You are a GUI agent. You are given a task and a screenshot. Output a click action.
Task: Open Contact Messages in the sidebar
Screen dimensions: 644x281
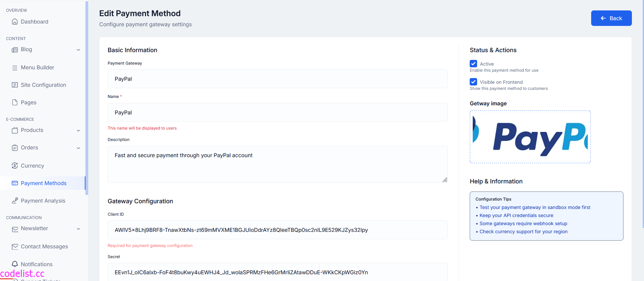44,246
